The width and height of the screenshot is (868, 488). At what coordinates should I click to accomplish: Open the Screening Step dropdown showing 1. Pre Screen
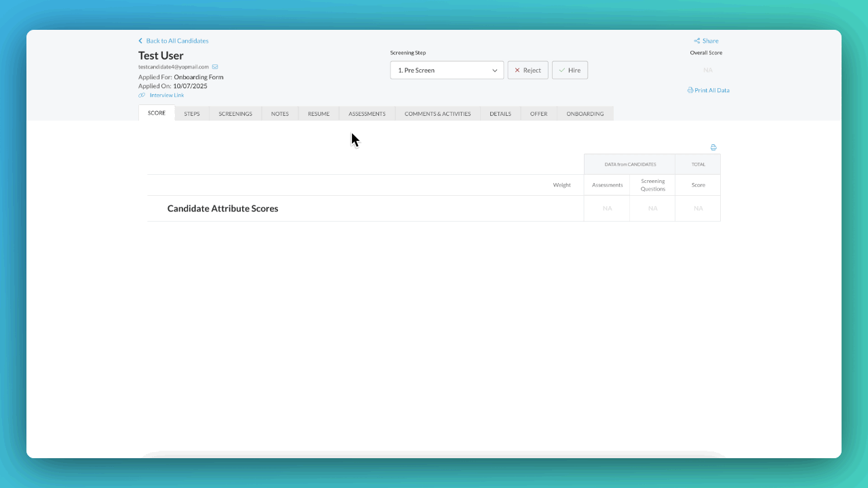[x=446, y=70]
